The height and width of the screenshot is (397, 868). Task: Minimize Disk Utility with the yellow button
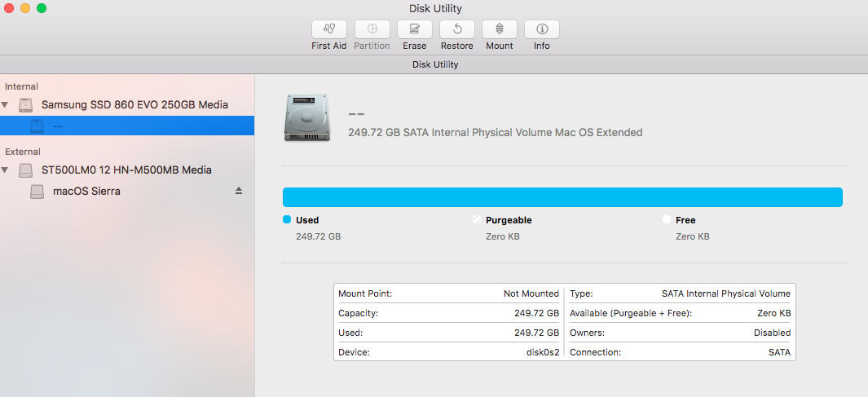coord(25,8)
